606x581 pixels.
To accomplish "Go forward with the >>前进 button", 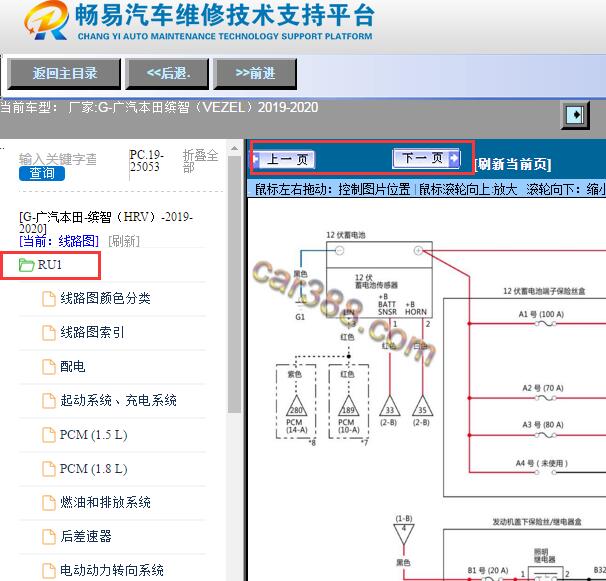I will coord(255,74).
